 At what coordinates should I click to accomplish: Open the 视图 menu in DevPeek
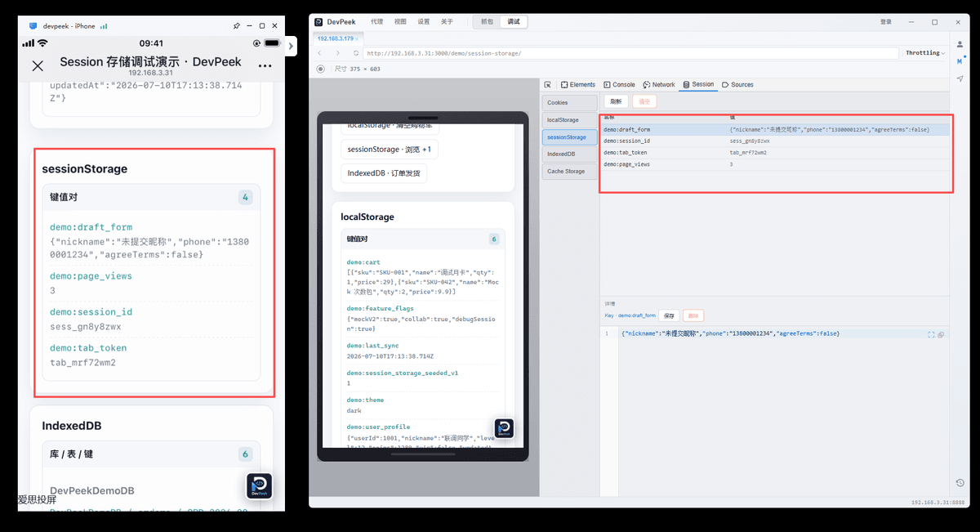click(400, 22)
